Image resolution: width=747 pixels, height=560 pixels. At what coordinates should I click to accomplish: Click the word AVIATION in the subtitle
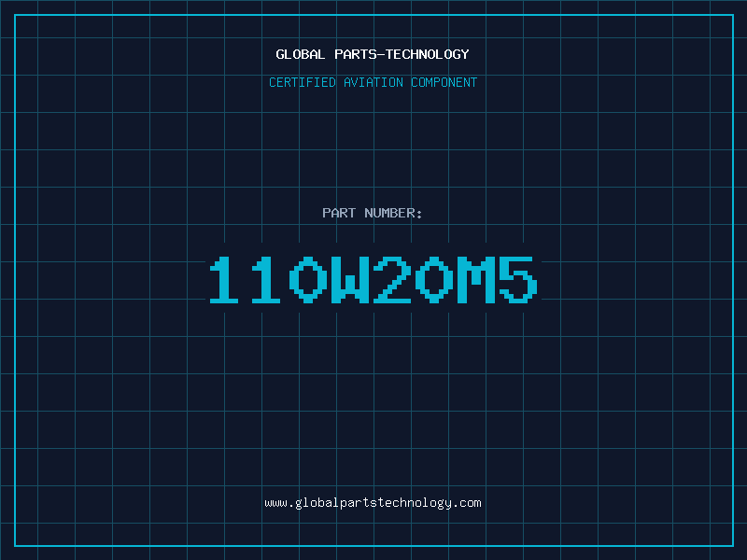click(x=373, y=82)
